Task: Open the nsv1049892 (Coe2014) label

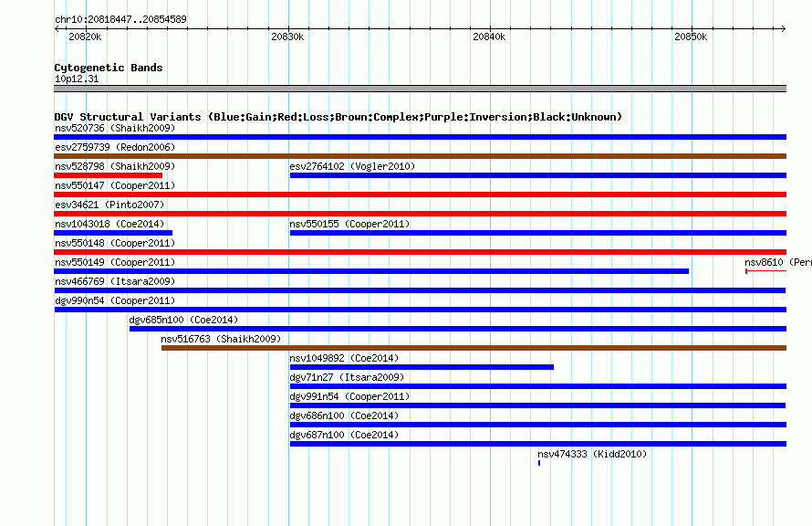Action: 344,358
